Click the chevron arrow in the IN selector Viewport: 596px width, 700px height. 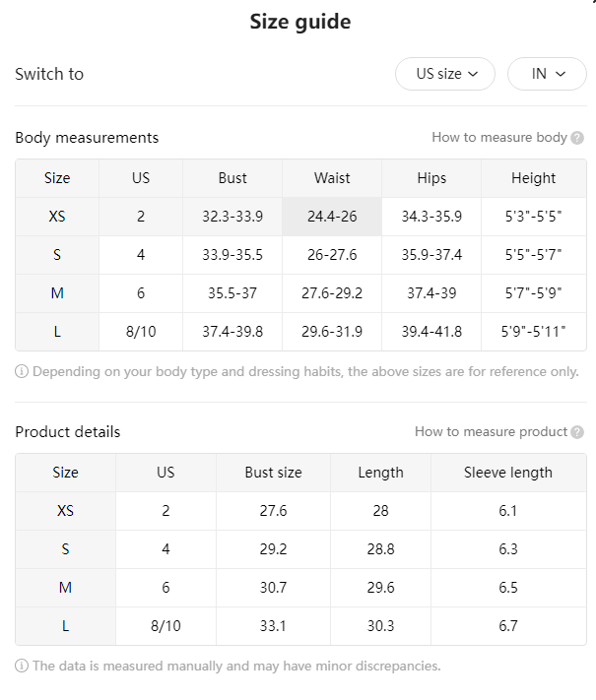561,74
